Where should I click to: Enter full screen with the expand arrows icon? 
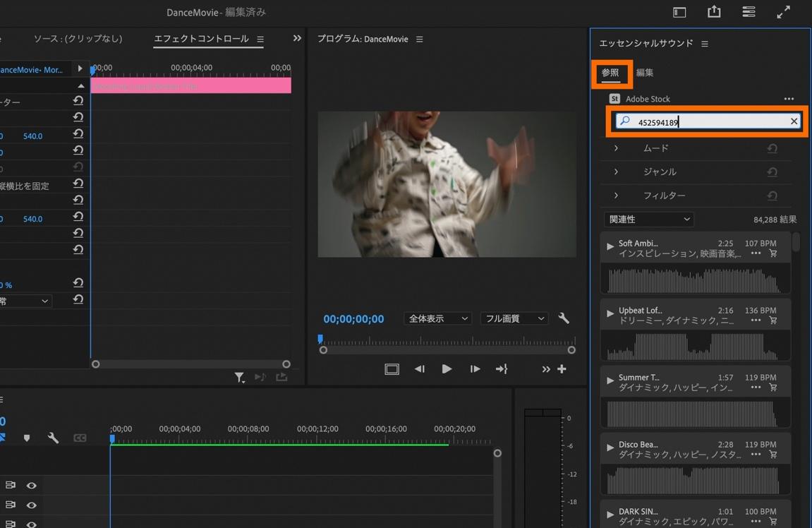click(784, 12)
